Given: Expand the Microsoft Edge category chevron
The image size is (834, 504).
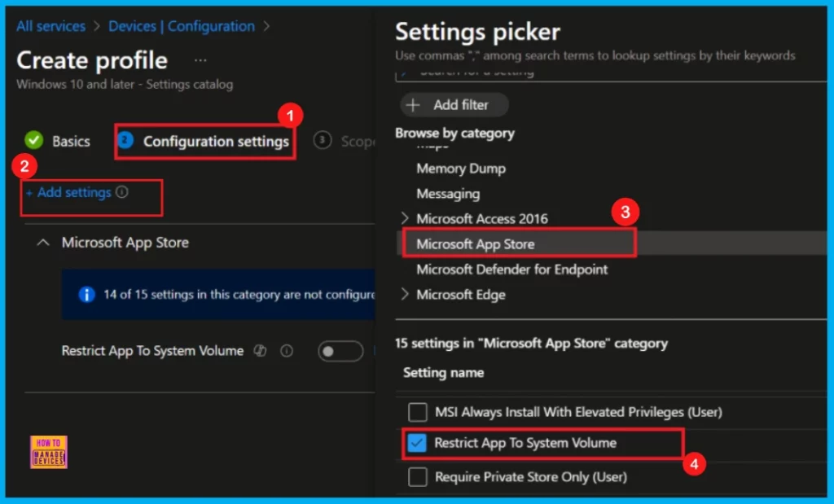Looking at the screenshot, I should [405, 294].
